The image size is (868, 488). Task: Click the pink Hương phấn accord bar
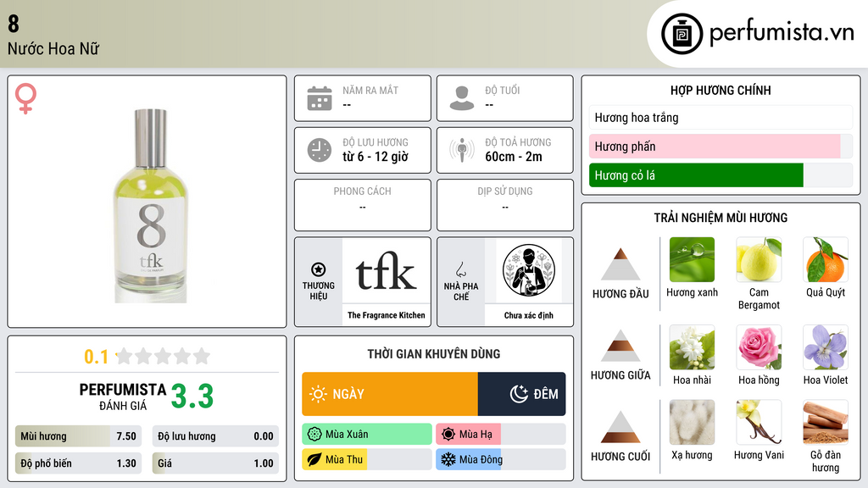721,146
